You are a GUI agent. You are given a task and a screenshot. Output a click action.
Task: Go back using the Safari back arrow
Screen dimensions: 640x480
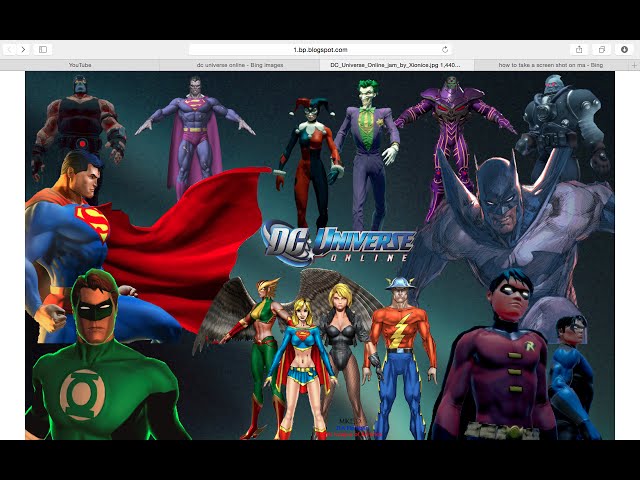9,50
